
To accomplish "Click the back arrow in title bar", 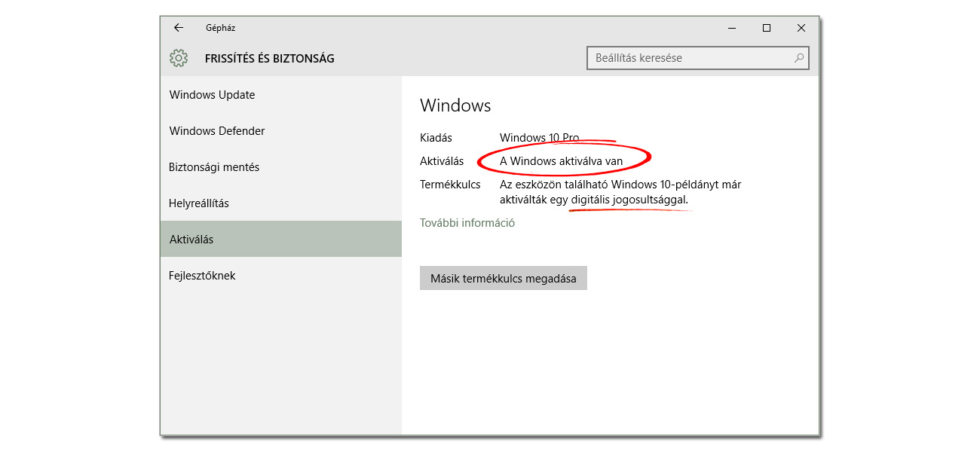I will pos(179,28).
